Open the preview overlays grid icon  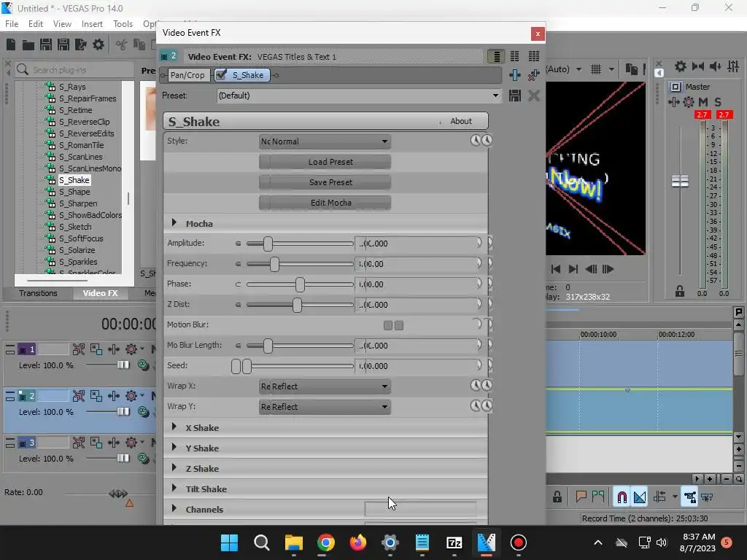click(596, 69)
